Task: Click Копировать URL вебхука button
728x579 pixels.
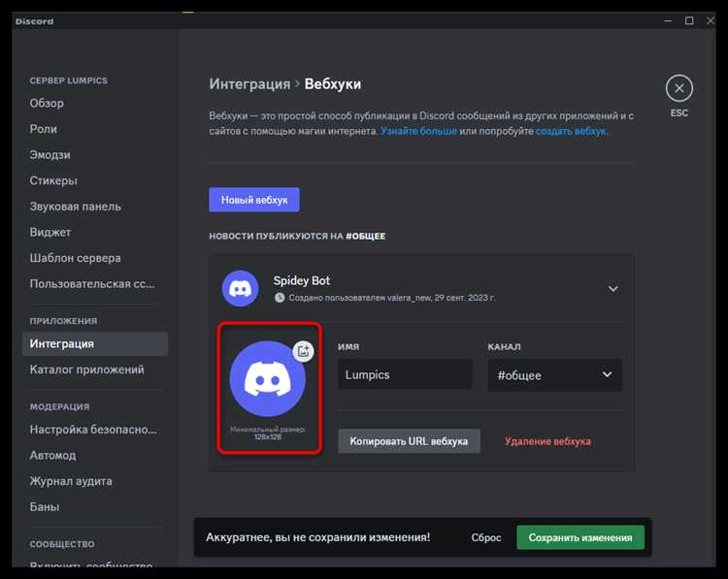Action: (409, 441)
